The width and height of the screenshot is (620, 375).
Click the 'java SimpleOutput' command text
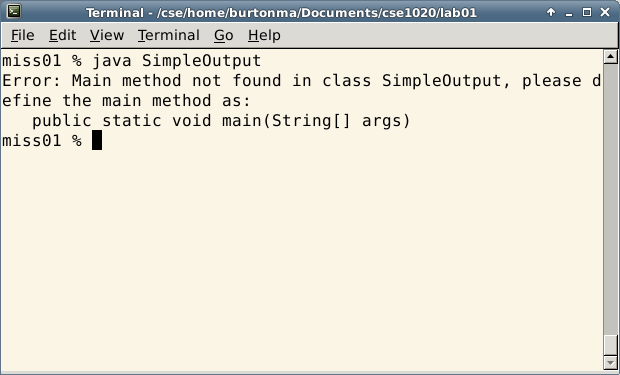[176, 61]
